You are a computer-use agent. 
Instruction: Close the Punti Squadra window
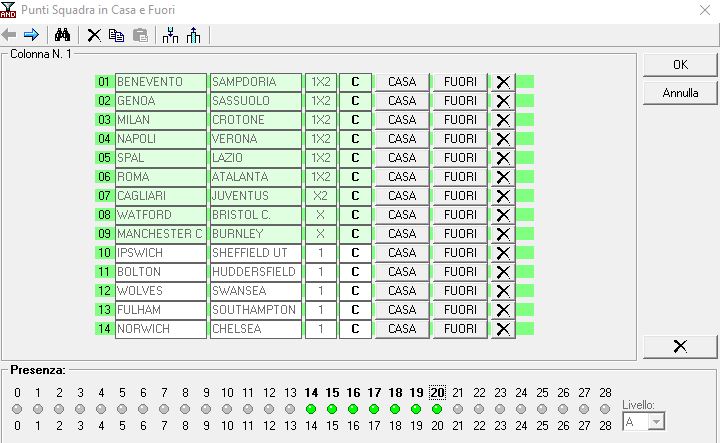coord(705,10)
